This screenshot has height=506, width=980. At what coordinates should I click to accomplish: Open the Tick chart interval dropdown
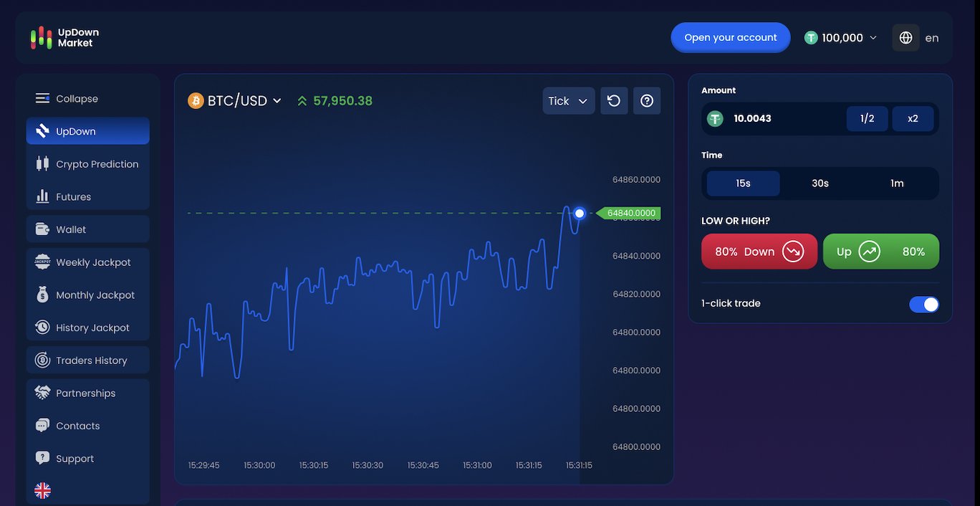(x=568, y=101)
